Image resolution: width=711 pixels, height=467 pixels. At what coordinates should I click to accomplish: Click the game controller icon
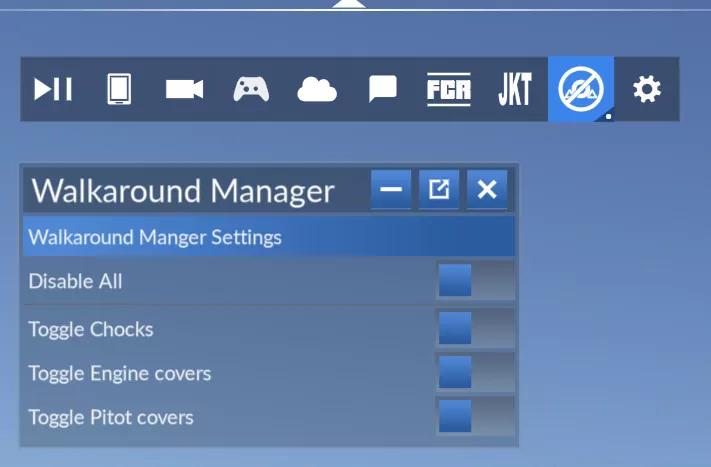coord(251,89)
